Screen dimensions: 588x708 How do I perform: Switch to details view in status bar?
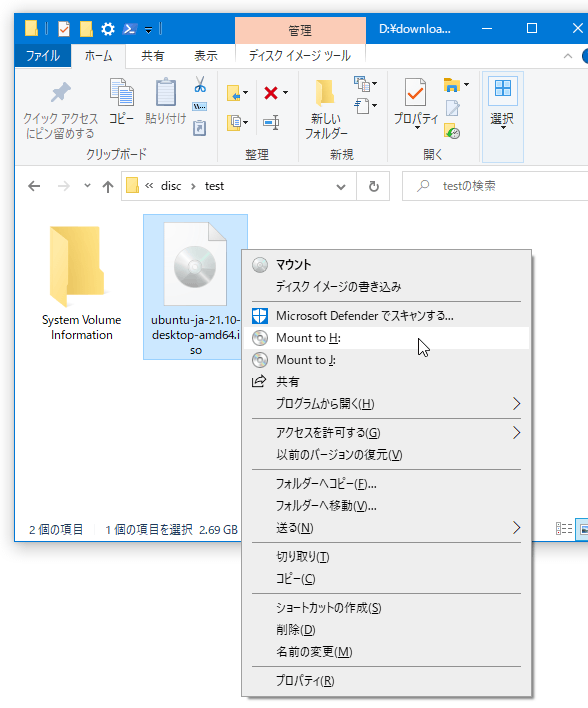point(564,529)
